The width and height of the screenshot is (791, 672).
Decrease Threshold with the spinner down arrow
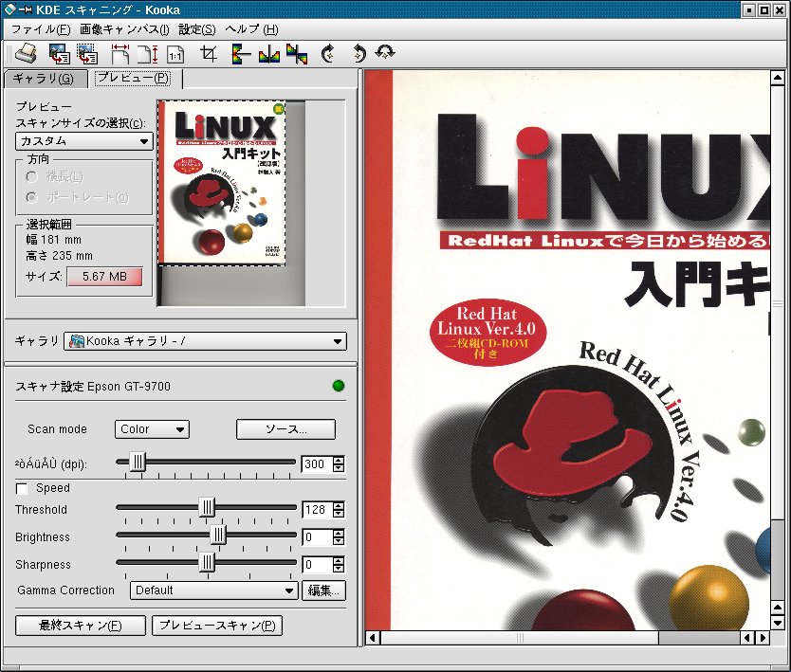[339, 515]
